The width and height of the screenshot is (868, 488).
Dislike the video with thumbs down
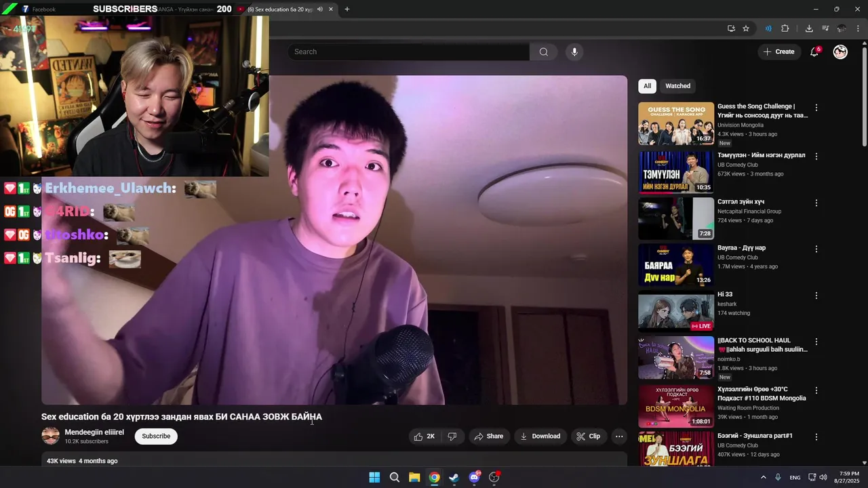[x=452, y=436]
